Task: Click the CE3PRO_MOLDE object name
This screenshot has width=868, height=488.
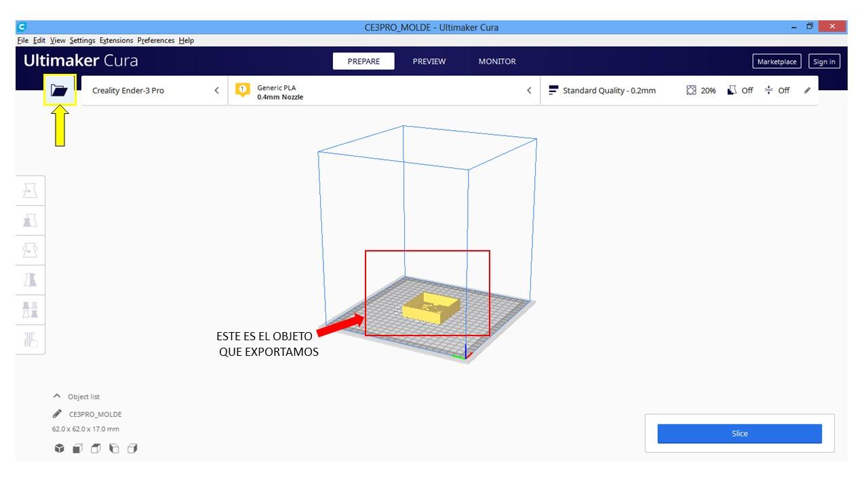Action: 96,414
